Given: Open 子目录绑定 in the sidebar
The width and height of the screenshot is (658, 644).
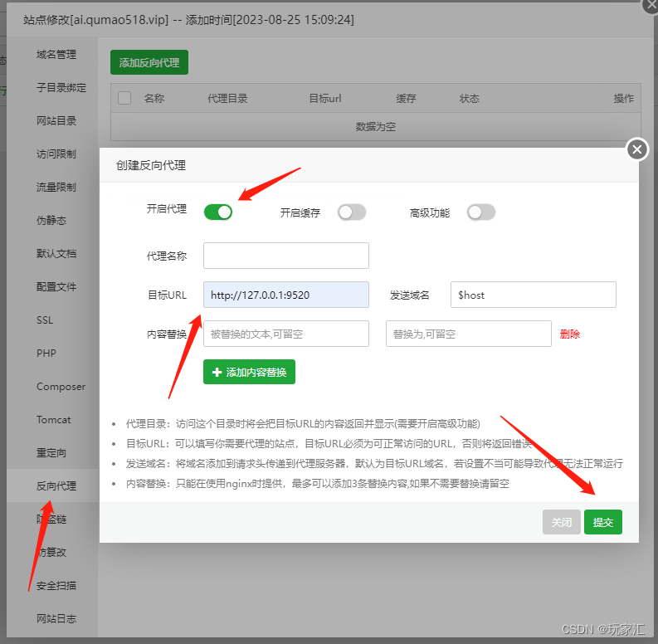Looking at the screenshot, I should [61, 88].
